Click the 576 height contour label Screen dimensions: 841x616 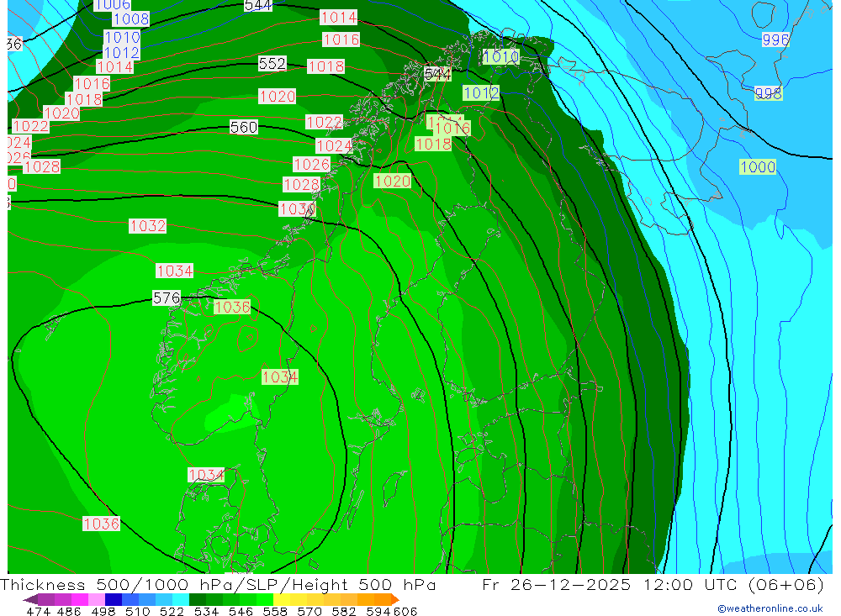point(167,298)
